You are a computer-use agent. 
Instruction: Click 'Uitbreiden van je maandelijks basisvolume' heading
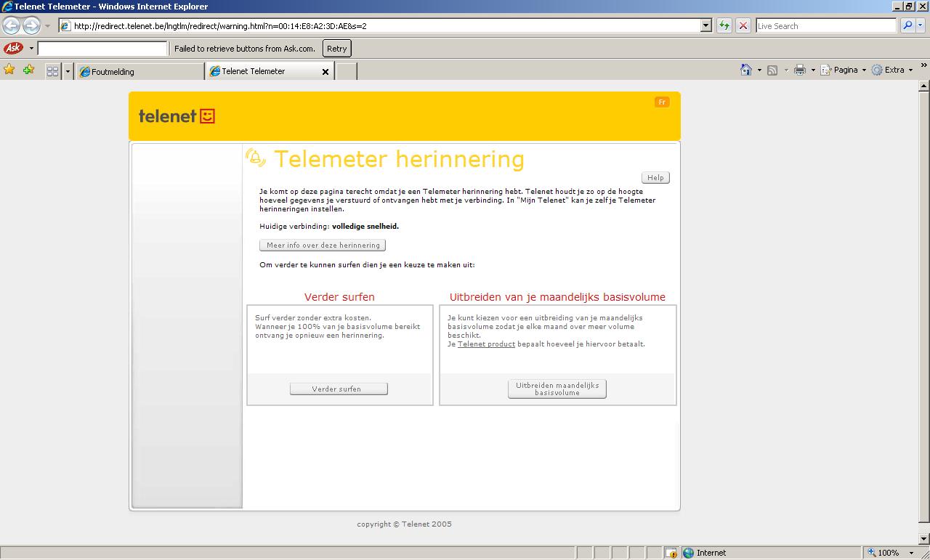[557, 297]
